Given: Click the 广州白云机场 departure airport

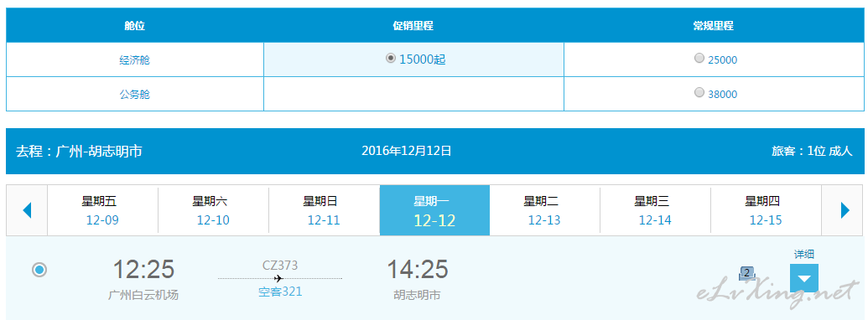Looking at the screenshot, I should coord(143,295).
